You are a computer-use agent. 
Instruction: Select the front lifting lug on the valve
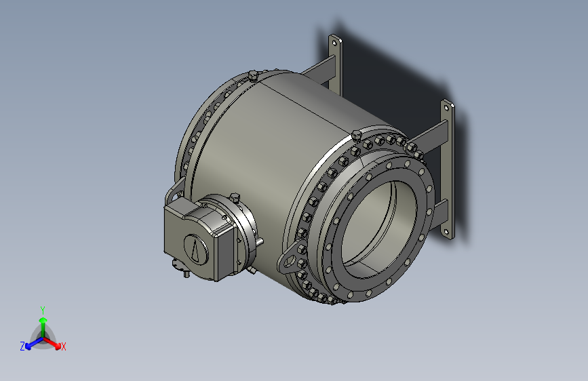coord(293,256)
